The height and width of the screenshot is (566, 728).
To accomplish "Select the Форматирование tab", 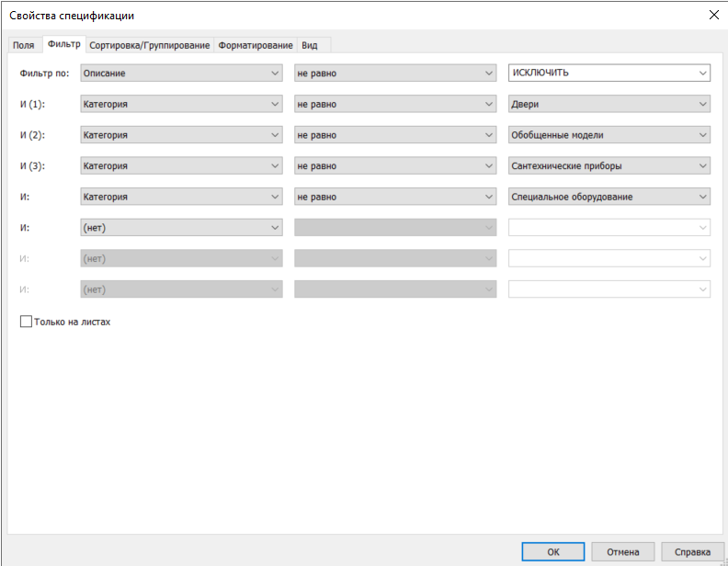I will 256,45.
